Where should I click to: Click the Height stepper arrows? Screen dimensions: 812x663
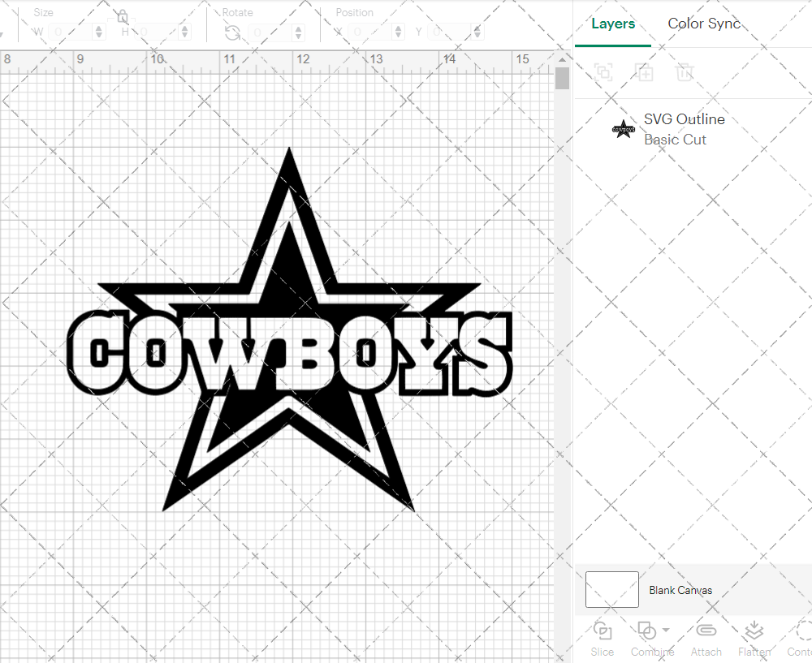click(185, 32)
